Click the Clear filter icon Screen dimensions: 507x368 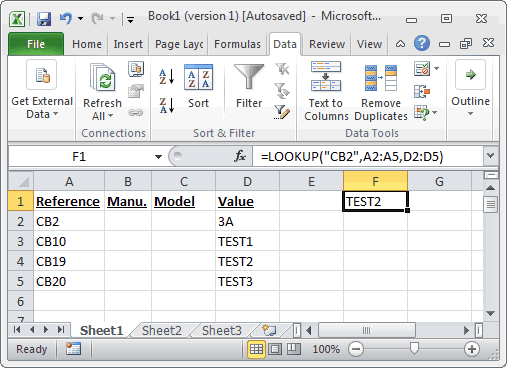tap(282, 69)
